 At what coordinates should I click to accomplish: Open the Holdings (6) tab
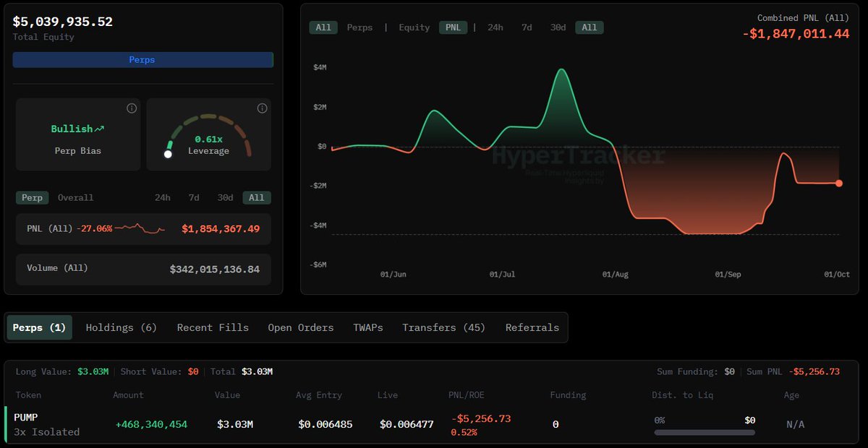[122, 327]
